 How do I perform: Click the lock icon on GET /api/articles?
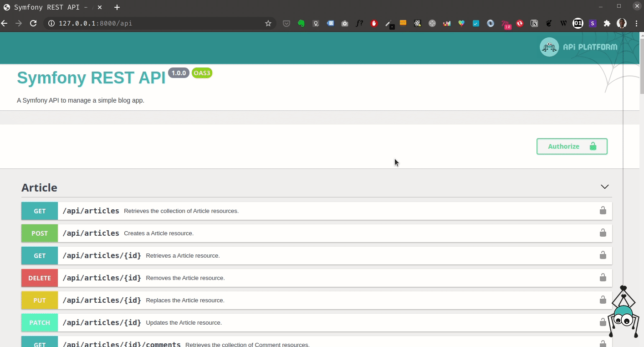click(x=603, y=211)
